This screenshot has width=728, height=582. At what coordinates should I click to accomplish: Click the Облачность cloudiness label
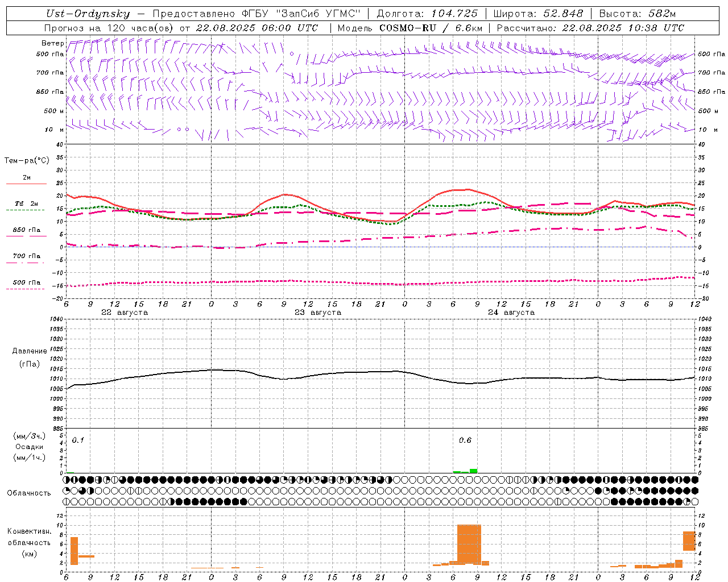coord(29,493)
